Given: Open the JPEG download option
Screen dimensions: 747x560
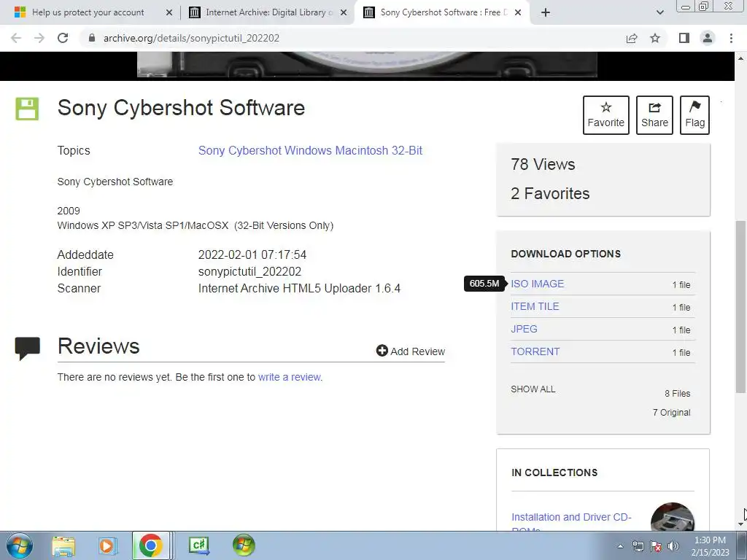Looking at the screenshot, I should click(x=524, y=329).
